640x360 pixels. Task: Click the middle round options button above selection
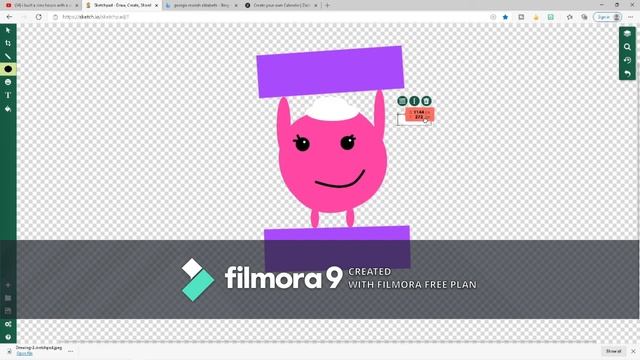[x=414, y=101]
